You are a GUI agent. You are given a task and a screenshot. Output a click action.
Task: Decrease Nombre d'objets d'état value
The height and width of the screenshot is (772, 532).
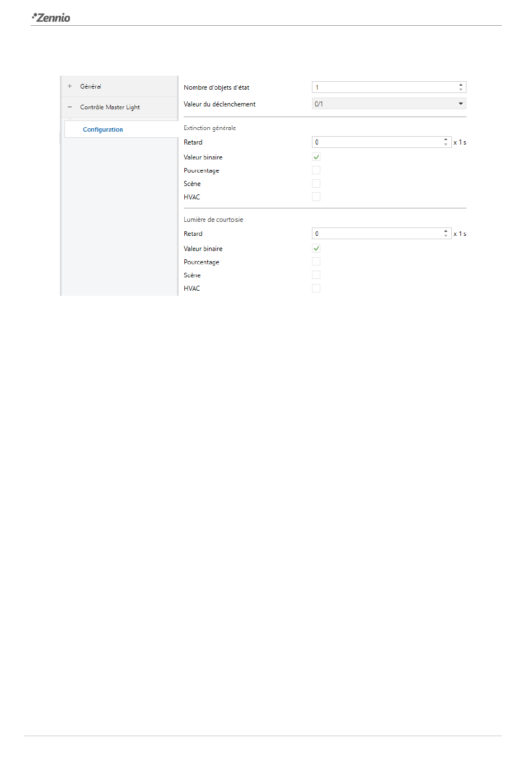461,90
